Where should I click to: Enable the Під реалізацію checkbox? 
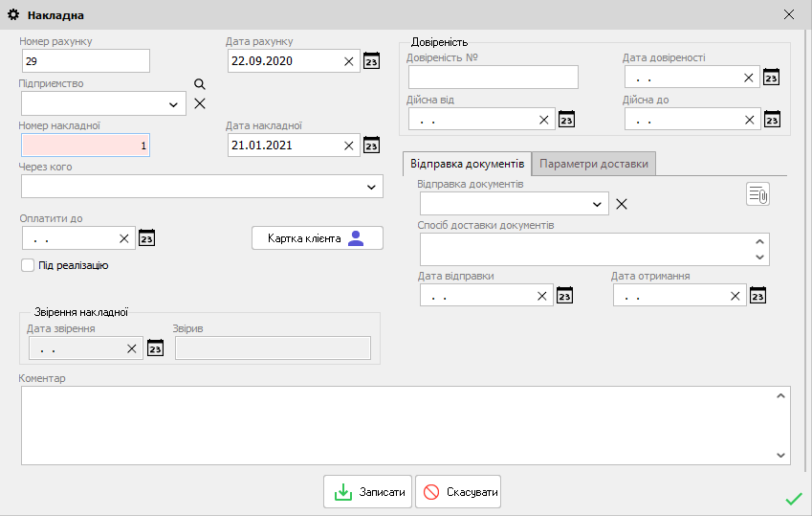coord(28,265)
